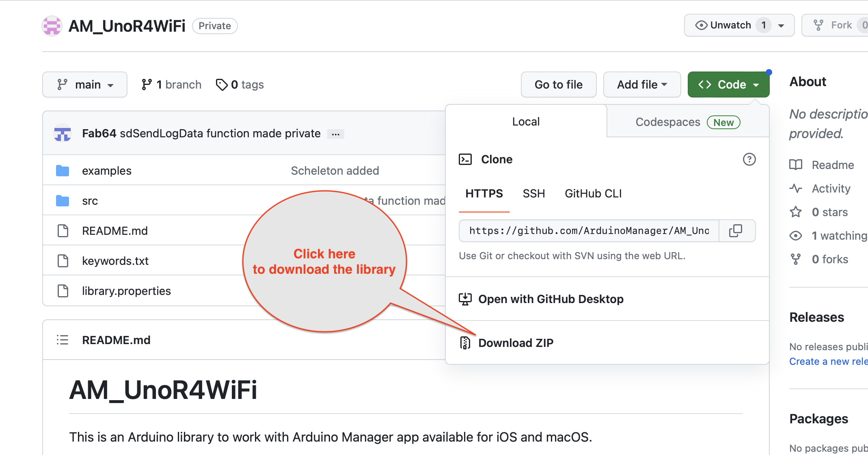Expand the Add file dropdown
The height and width of the screenshot is (455, 868).
pos(642,84)
